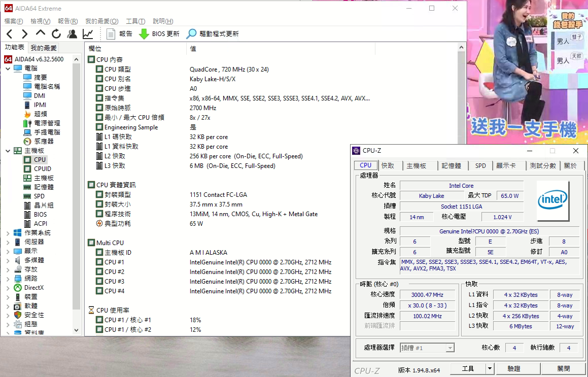
Task: Click the 報告 report button
Action: [x=119, y=34]
